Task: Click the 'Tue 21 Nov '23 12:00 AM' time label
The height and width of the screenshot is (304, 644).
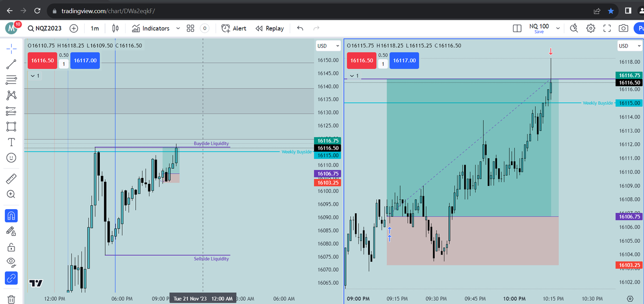Action: pyautogui.click(x=203, y=299)
